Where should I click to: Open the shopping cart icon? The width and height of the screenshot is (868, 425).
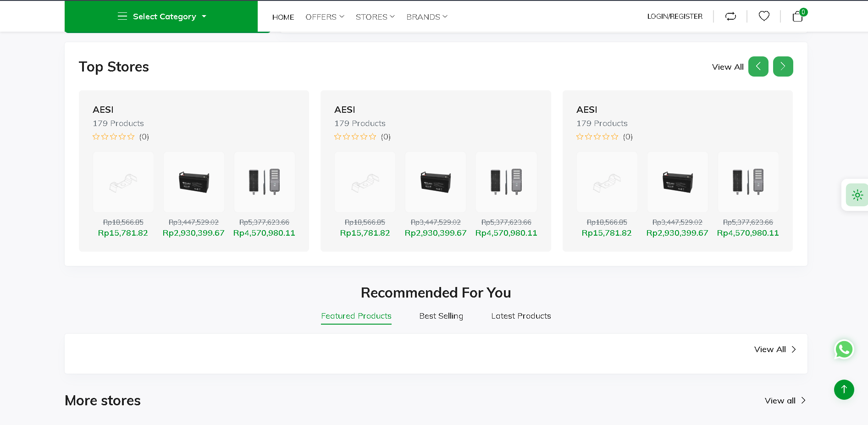coord(797,17)
